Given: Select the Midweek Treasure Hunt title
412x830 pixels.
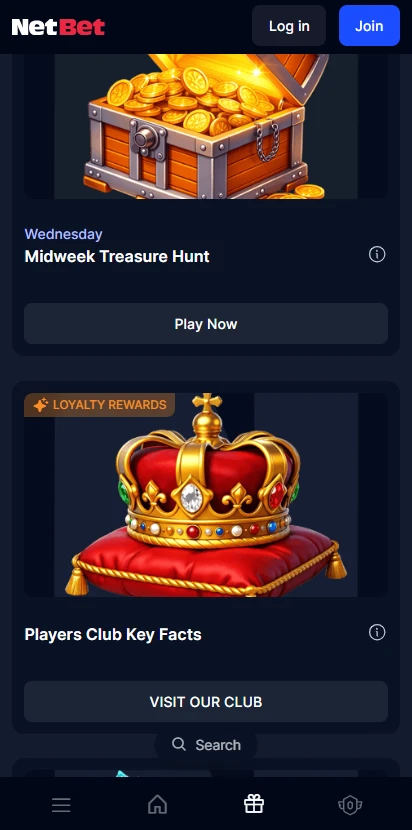Looking at the screenshot, I should pyautogui.click(x=117, y=256).
